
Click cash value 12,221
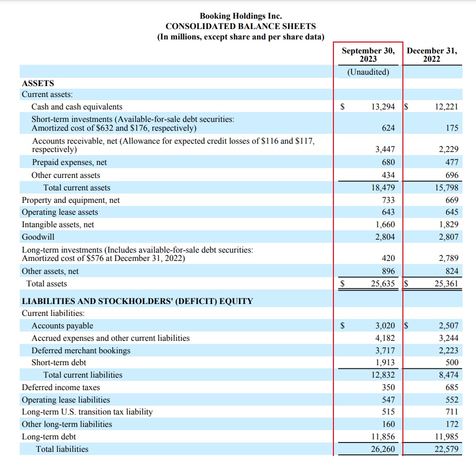446,107
